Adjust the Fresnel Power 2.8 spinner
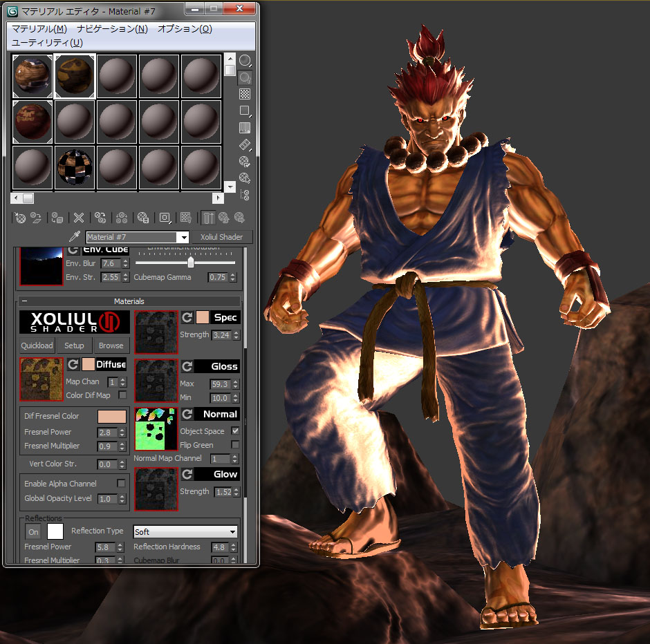This screenshot has width=650, height=644. point(122,433)
